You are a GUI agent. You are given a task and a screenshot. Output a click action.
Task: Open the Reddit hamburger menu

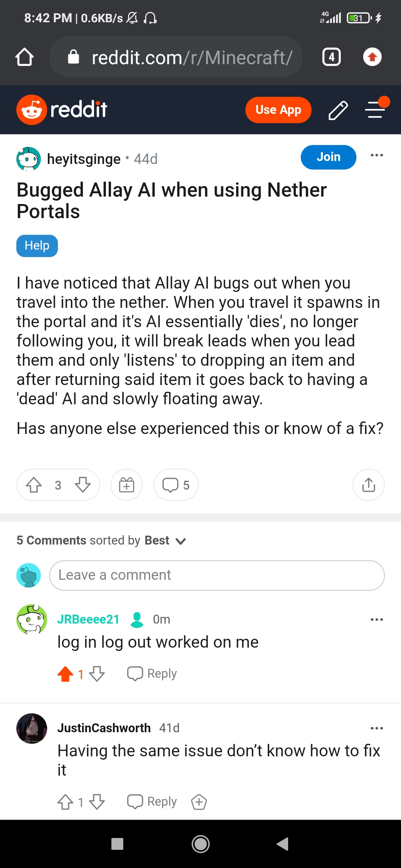click(x=376, y=109)
